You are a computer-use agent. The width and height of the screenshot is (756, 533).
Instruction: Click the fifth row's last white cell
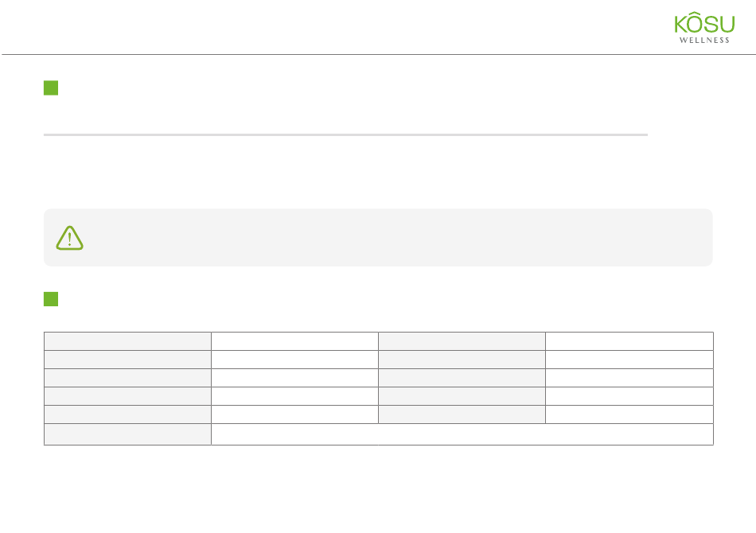pyautogui.click(x=629, y=414)
